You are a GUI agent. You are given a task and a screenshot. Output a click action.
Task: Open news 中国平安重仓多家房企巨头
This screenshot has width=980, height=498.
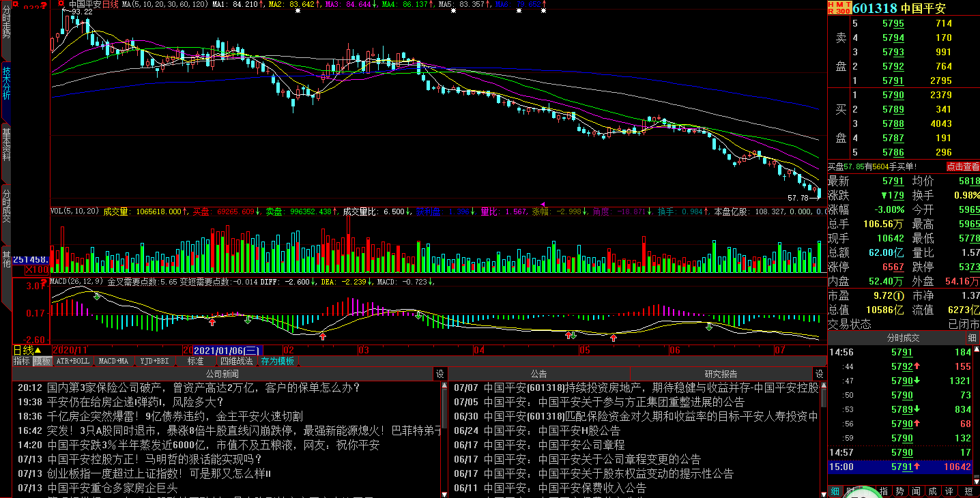pos(113,488)
